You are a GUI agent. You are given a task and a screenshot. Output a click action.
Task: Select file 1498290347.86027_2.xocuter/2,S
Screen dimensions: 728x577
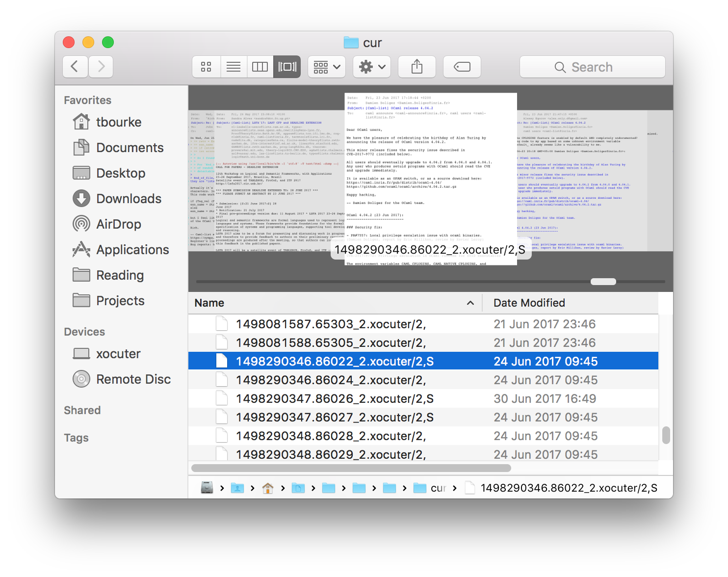tap(423, 417)
